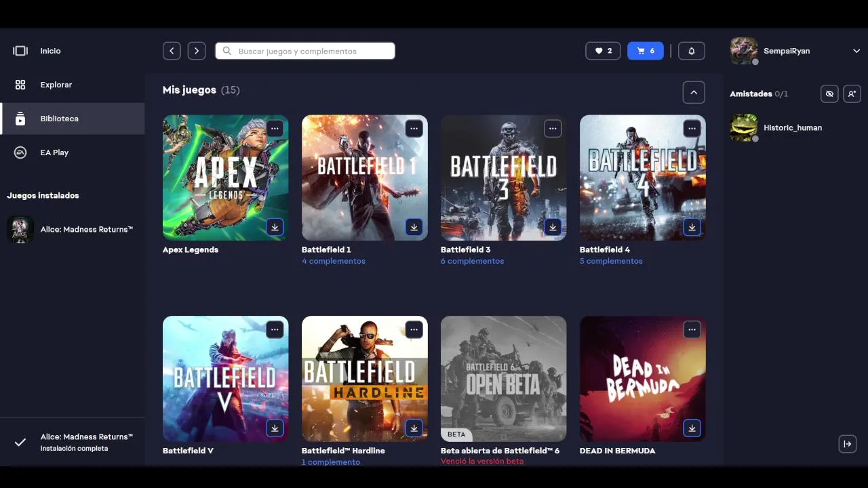Viewport: 868px width, 488px height.
Task: Click 'Beta abierta de Battlefield 6' title
Action: pos(500,451)
